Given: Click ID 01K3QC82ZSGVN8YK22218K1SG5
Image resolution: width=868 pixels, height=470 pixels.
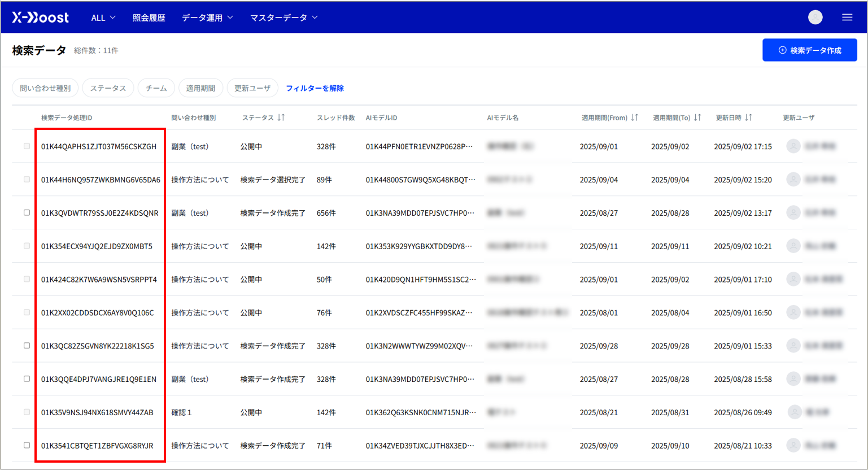Looking at the screenshot, I should [x=97, y=346].
